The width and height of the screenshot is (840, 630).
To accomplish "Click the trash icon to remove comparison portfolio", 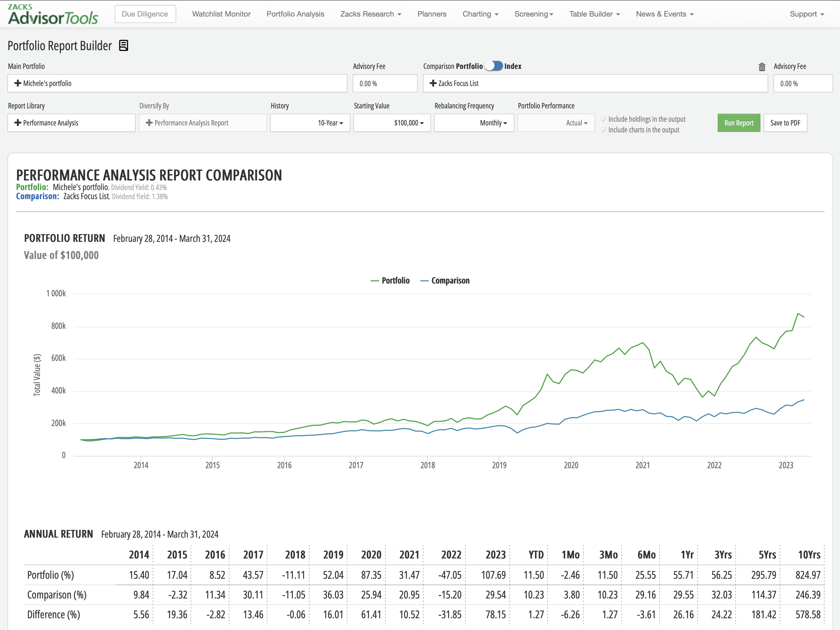I will (762, 67).
